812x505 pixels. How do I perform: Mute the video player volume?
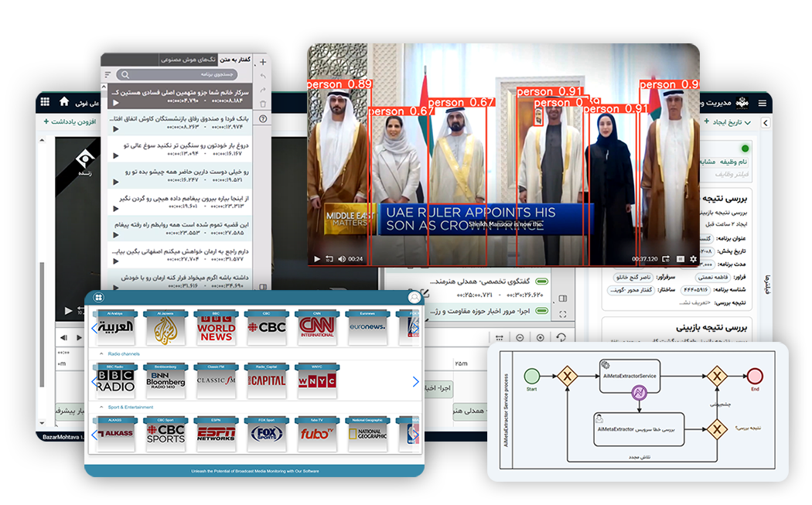[x=342, y=259]
